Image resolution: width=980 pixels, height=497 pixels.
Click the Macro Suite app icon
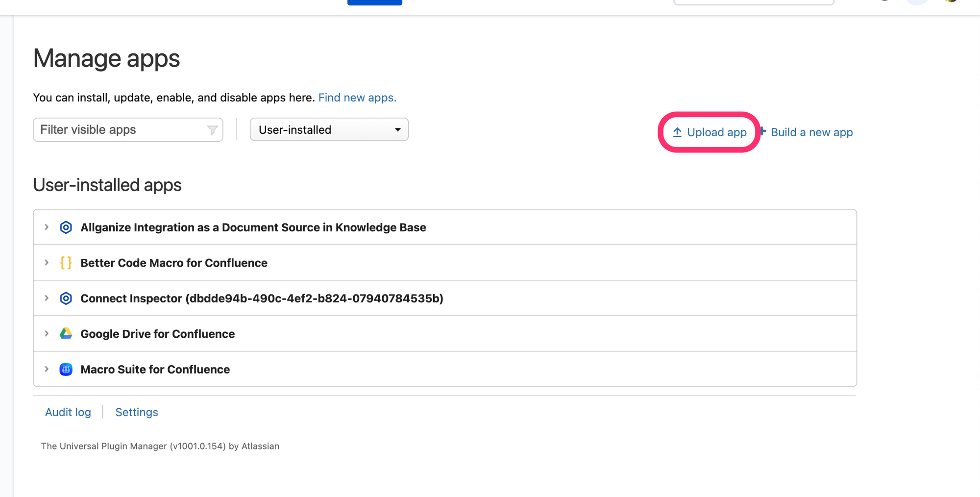66,369
